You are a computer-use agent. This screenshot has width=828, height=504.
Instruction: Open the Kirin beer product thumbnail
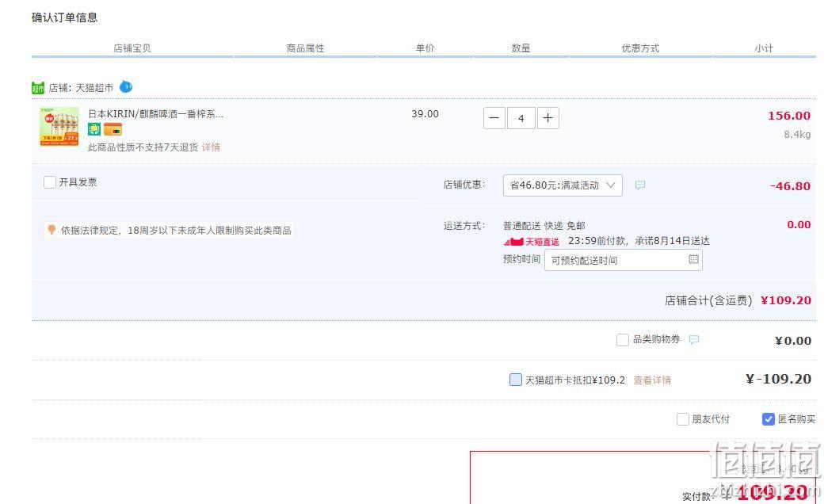59,127
